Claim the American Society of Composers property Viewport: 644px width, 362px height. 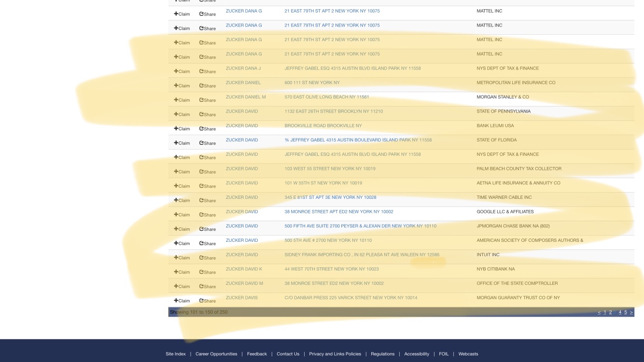[182, 243]
